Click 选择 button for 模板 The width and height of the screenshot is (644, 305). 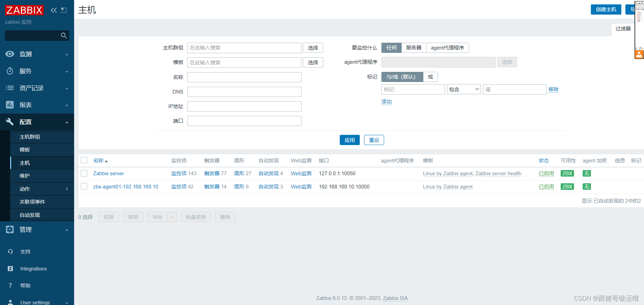pyautogui.click(x=313, y=62)
